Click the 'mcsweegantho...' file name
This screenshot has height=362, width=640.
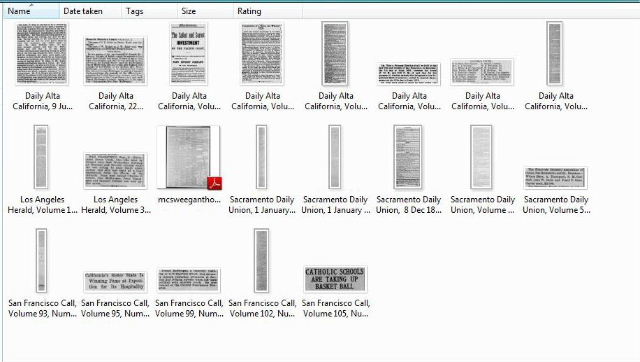coord(189,200)
